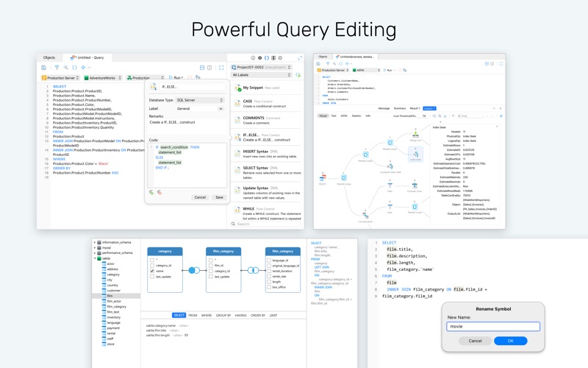This screenshot has height=368, width=588.
Task: Switch to Summary tab in results
Action: tap(400, 108)
